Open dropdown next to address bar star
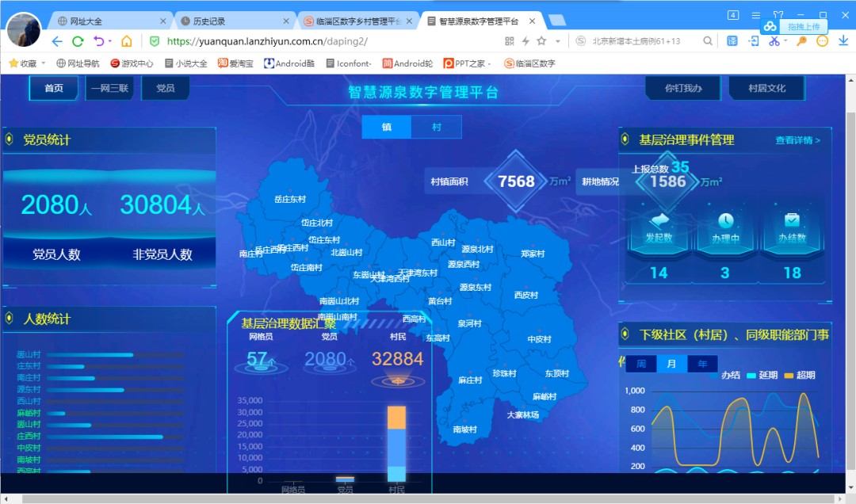This screenshot has height=504, width=856. 558,41
